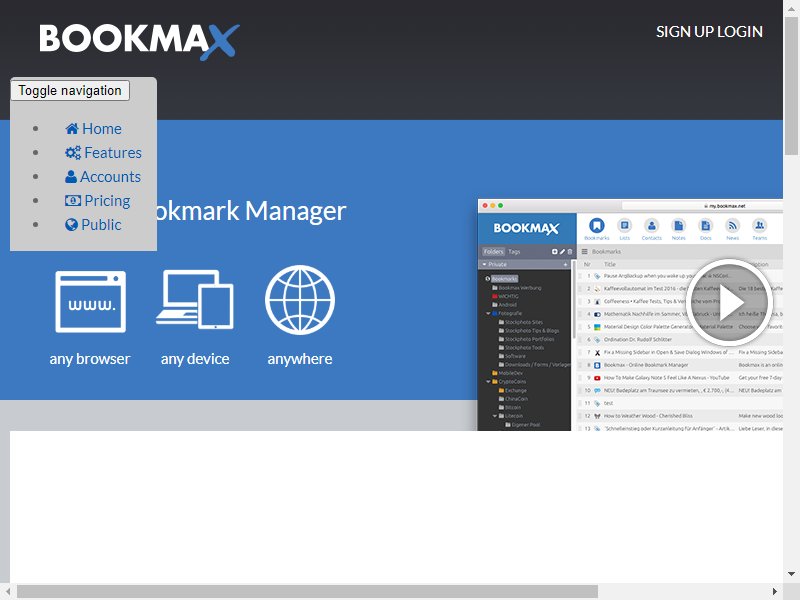Click the money icon beside Pricing

(72, 201)
